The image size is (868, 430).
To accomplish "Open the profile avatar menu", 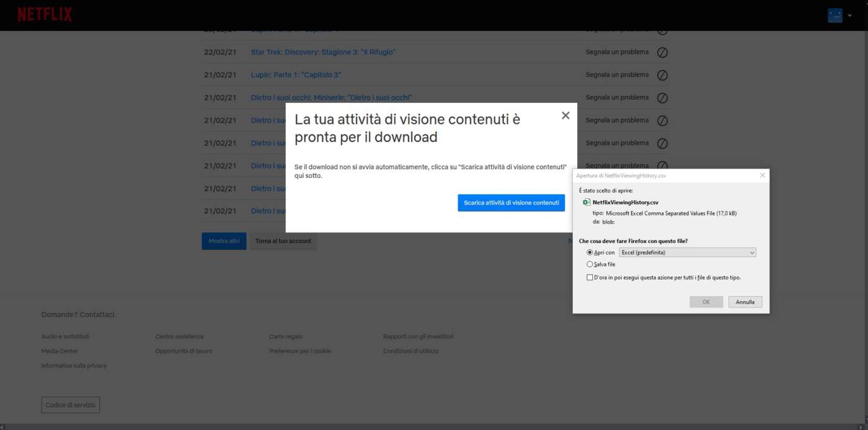I will click(835, 15).
